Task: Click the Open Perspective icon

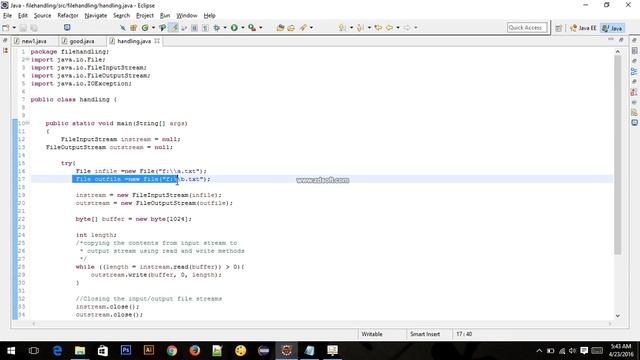Action: (x=559, y=28)
